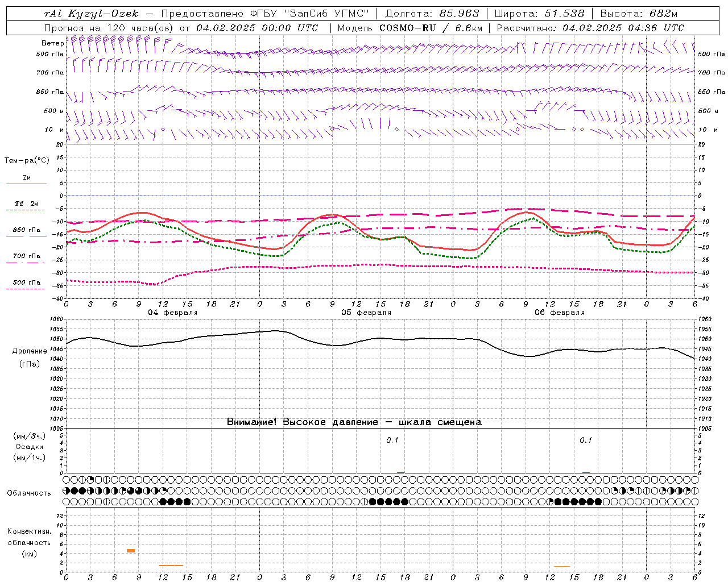Click the 500 гПа temperature legend entry above dotted line
Viewport: 728px width, 582px height.
[x=27, y=282]
